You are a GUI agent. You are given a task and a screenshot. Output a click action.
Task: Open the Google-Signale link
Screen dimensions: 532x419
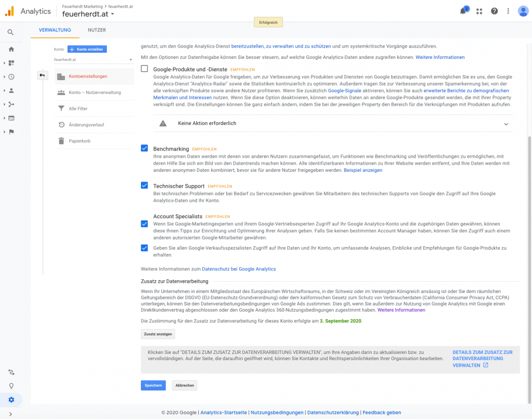(345, 91)
